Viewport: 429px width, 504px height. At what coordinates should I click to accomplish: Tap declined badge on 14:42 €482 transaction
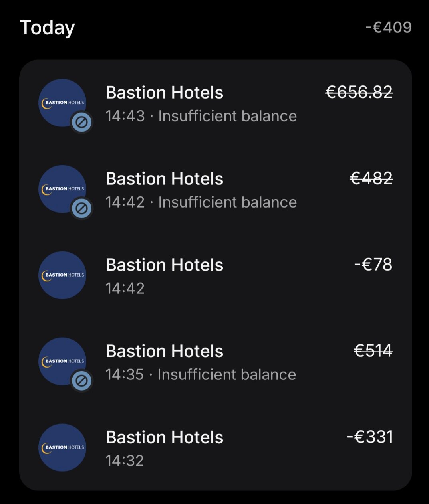(81, 208)
